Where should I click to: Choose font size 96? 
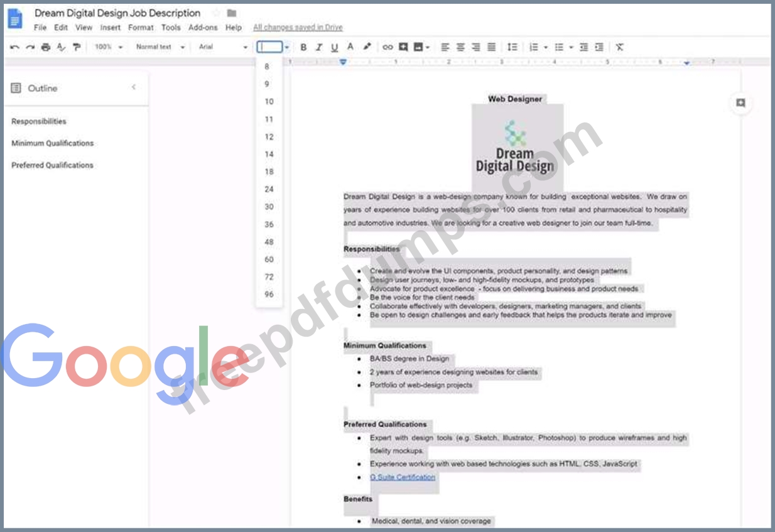coord(269,295)
